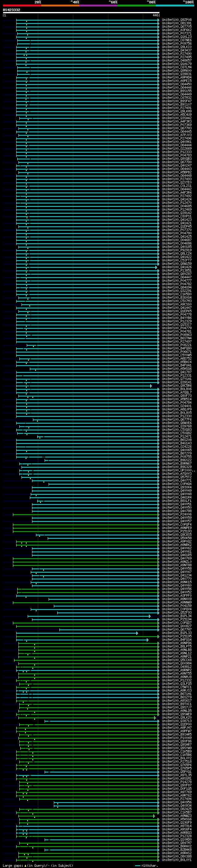Open hit UniRef100_Q6T705

[176, 26]
